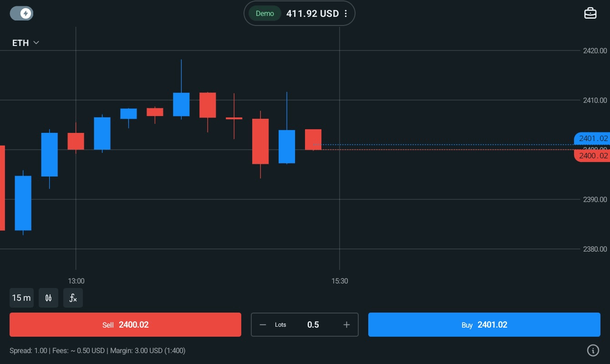This screenshot has width=610, height=364.
Task: Decrease lots with the minus button
Action: point(263,325)
